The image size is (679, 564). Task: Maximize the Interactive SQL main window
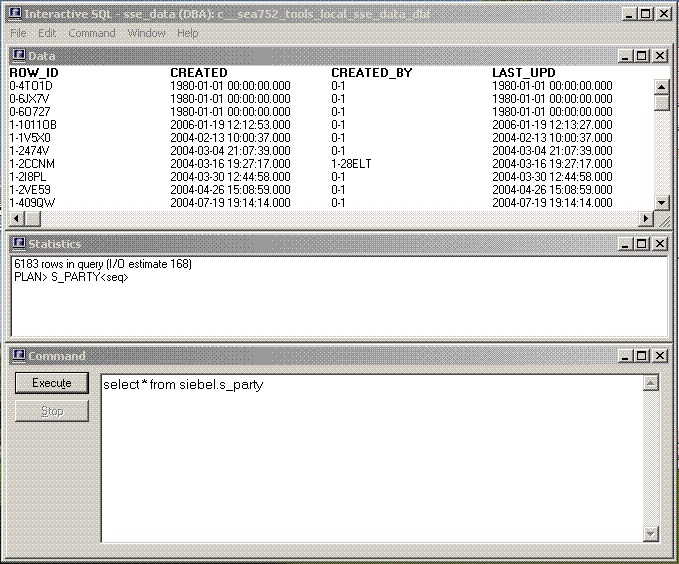click(x=646, y=14)
